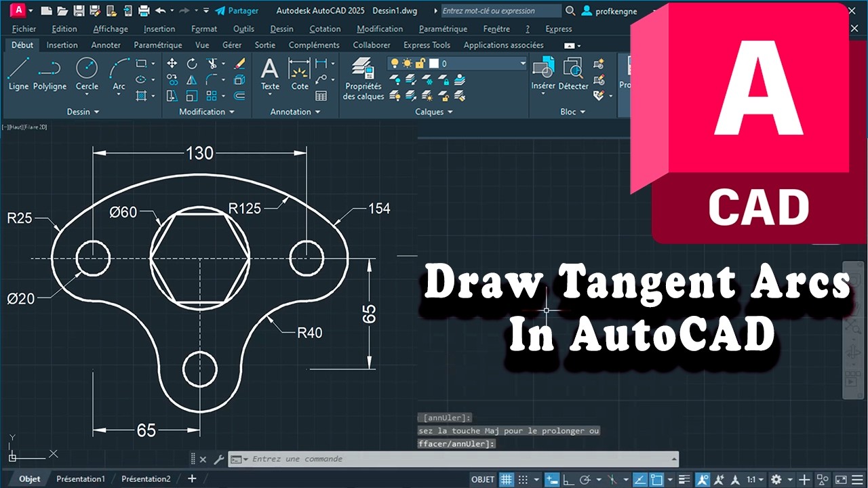Toggle polar tracking in status bar
Viewport: 868px width, 488px height.
point(585,479)
